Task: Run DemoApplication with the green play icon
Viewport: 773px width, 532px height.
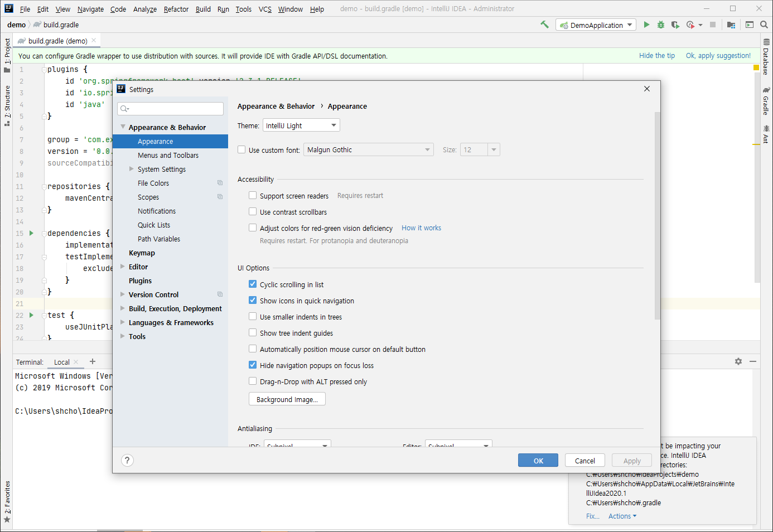Action: pos(646,25)
